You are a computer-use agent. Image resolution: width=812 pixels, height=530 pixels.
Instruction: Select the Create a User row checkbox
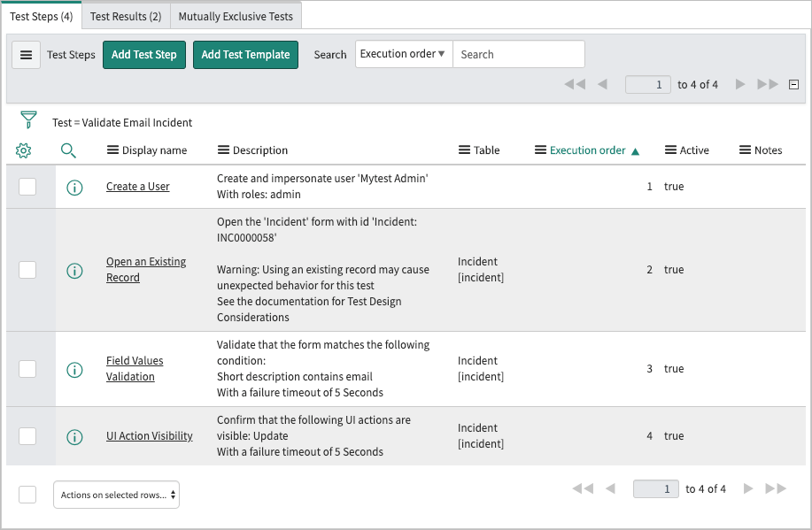pyautogui.click(x=27, y=187)
